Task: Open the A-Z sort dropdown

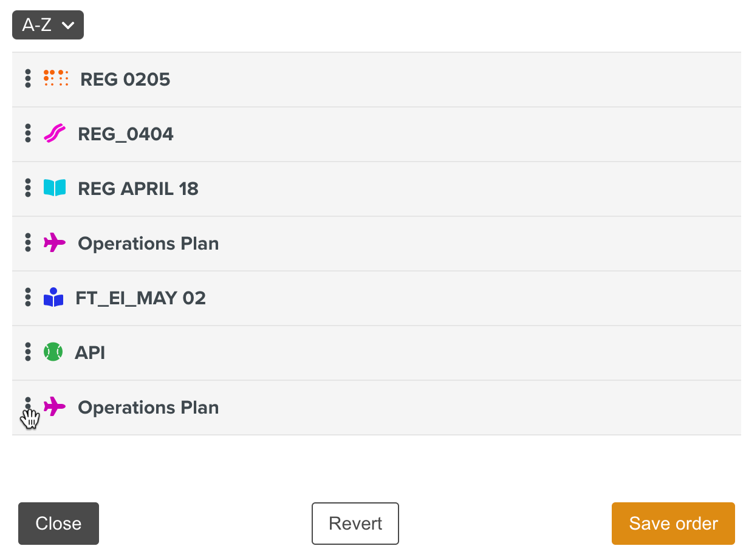Action: [x=48, y=26]
